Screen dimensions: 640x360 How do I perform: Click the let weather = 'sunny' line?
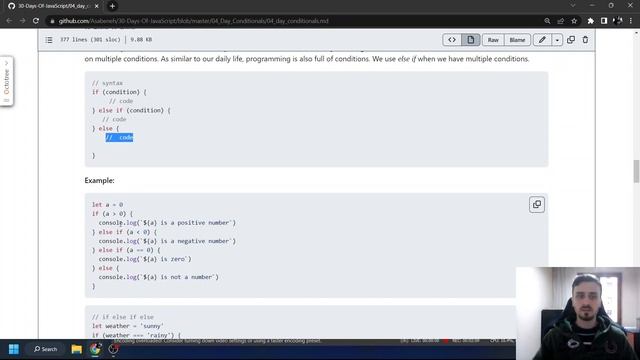(x=128, y=326)
